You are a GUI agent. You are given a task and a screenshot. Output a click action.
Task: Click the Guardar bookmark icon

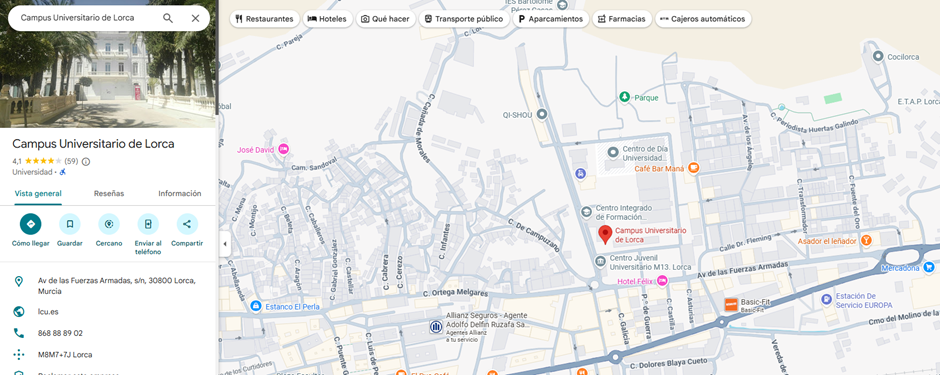pos(70,224)
